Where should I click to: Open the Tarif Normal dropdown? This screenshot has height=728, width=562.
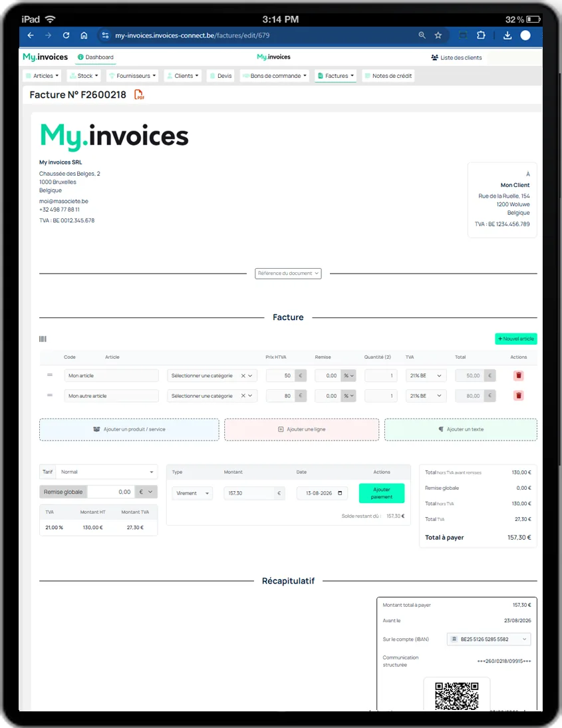click(107, 472)
